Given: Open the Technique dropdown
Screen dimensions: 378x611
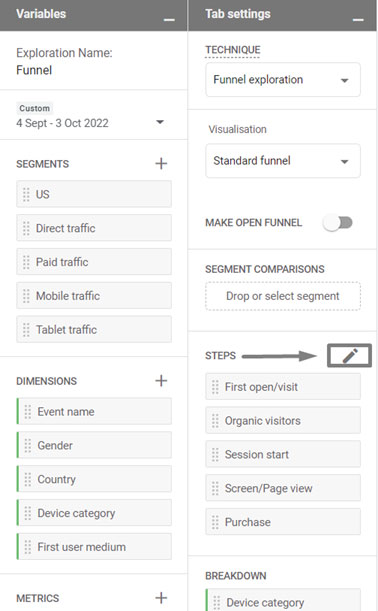Looking at the screenshot, I should click(283, 80).
